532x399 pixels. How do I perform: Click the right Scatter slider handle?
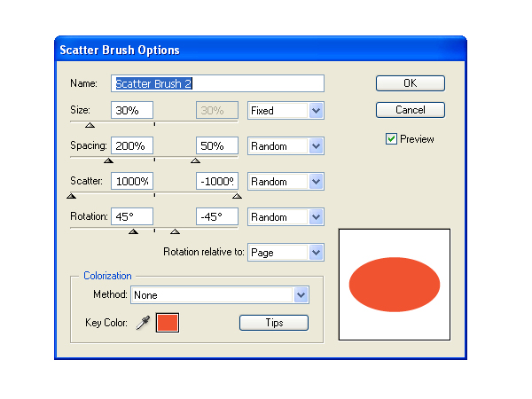click(237, 196)
